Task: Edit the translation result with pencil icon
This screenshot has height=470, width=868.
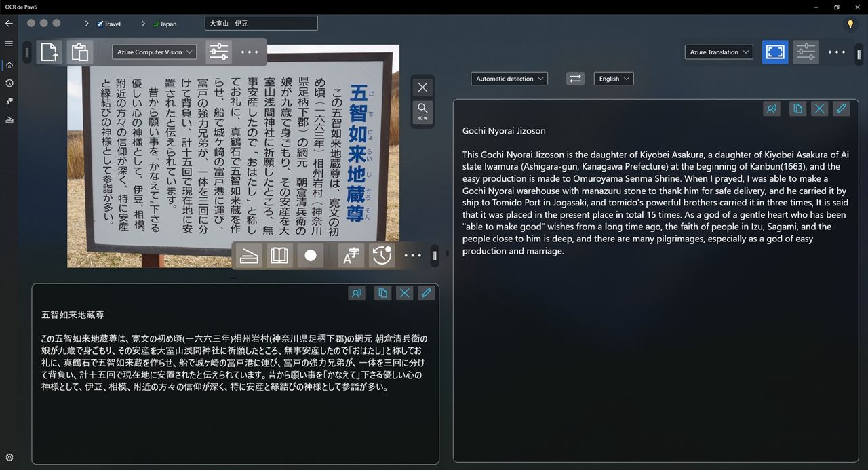Action: (841, 109)
